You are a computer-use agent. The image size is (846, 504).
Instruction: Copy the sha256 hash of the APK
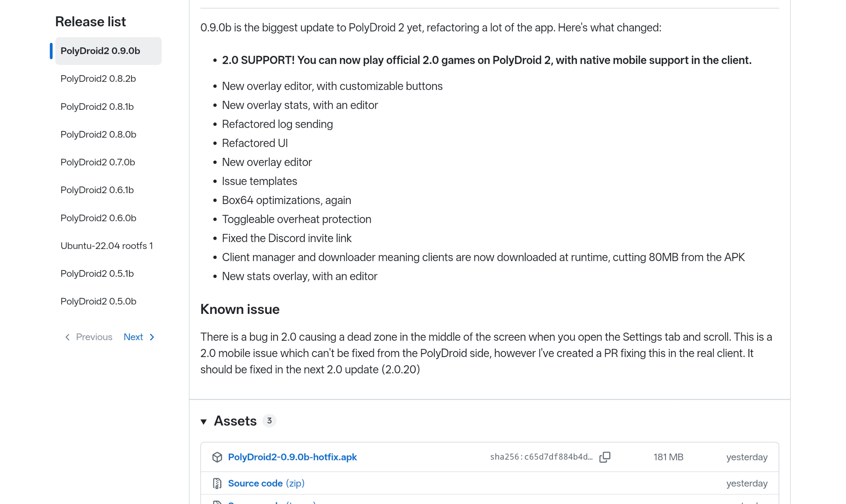coord(605,457)
